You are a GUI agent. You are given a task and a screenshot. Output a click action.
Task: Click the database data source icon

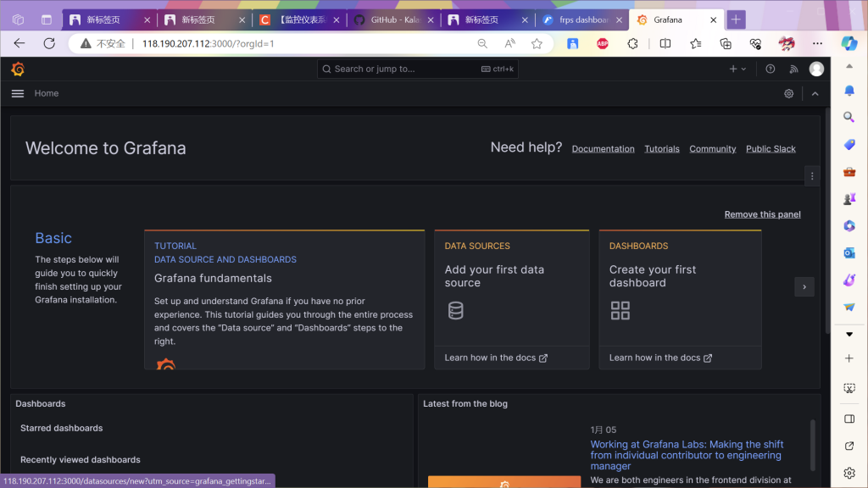pyautogui.click(x=455, y=310)
